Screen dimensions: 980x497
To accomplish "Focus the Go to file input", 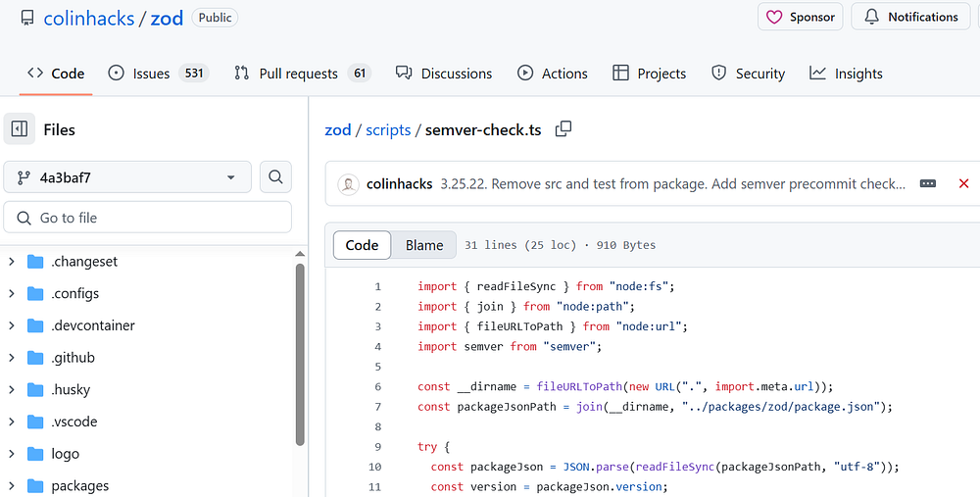I will point(148,218).
